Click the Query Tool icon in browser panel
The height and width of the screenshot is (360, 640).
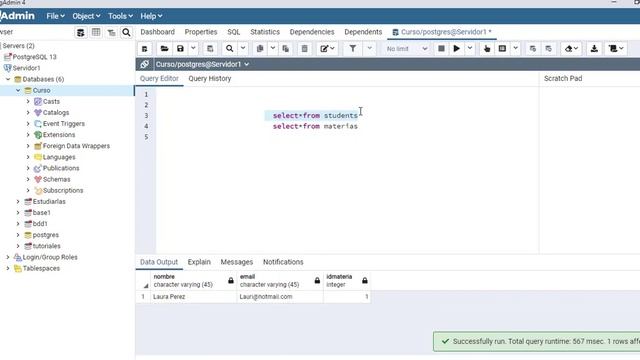[x=81, y=32]
